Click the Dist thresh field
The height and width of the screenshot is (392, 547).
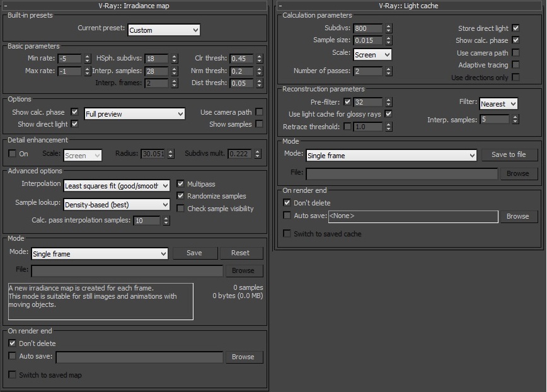[242, 83]
